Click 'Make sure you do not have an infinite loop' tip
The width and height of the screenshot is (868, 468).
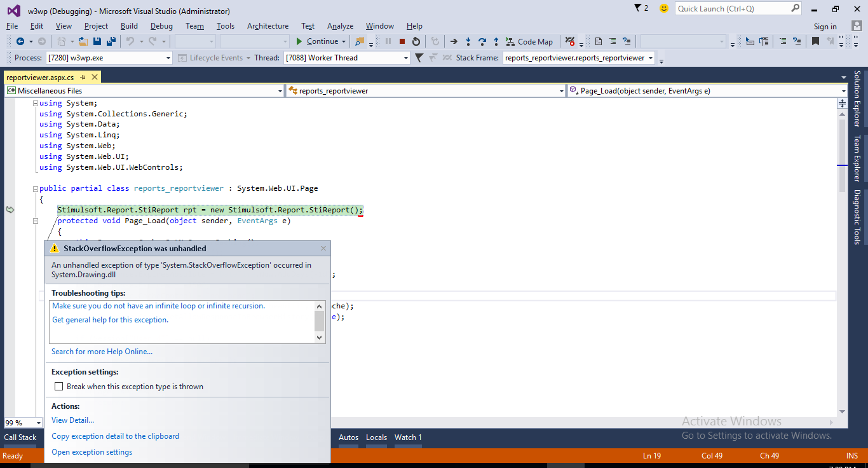pyautogui.click(x=158, y=306)
